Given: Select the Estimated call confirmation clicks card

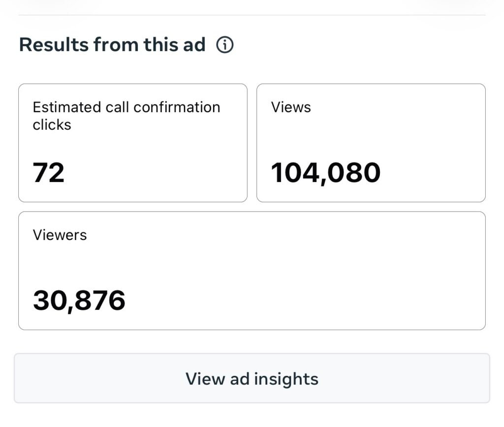Looking at the screenshot, I should tap(132, 143).
